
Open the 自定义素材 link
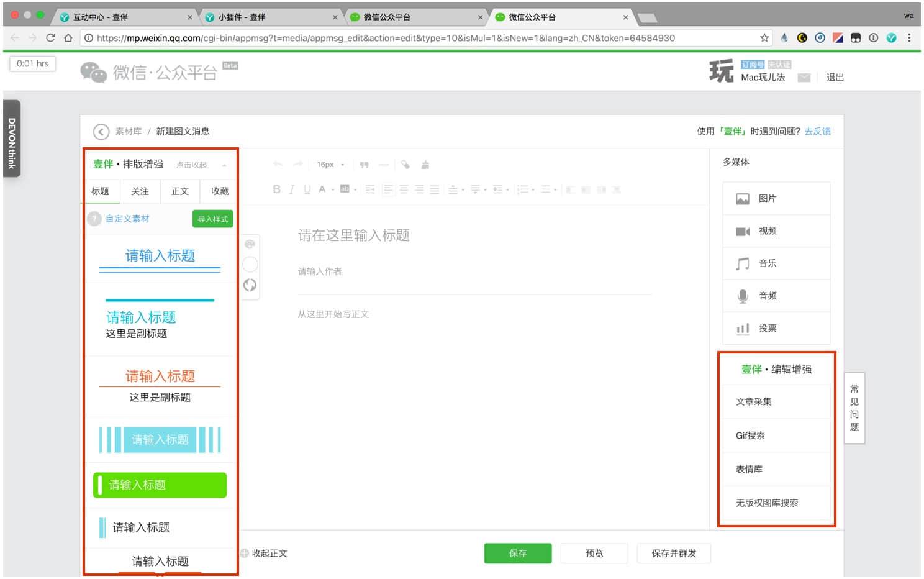coord(127,219)
